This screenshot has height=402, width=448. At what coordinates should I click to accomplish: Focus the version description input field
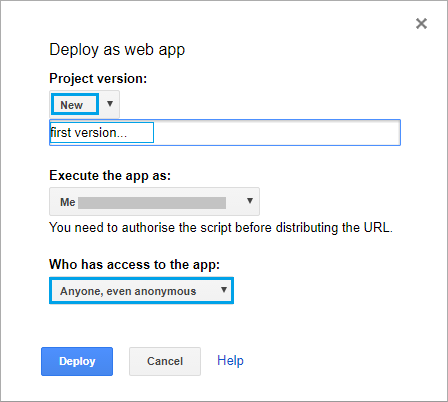pos(225,132)
